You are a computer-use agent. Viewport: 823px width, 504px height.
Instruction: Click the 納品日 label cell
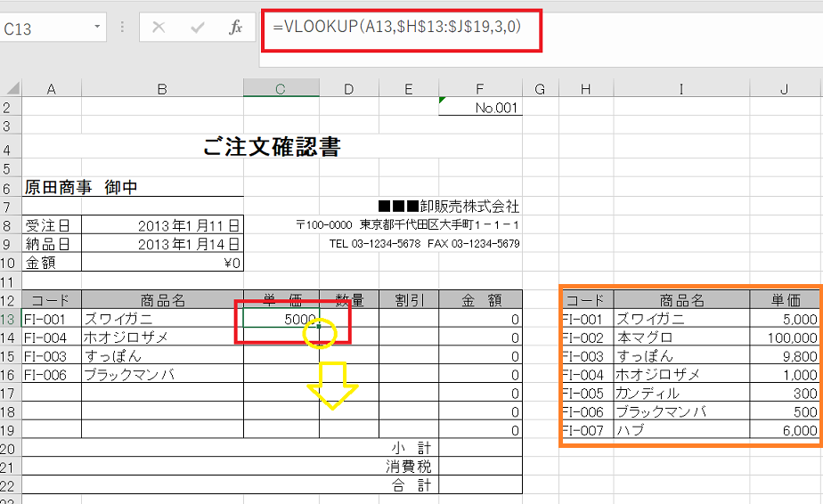[52, 244]
